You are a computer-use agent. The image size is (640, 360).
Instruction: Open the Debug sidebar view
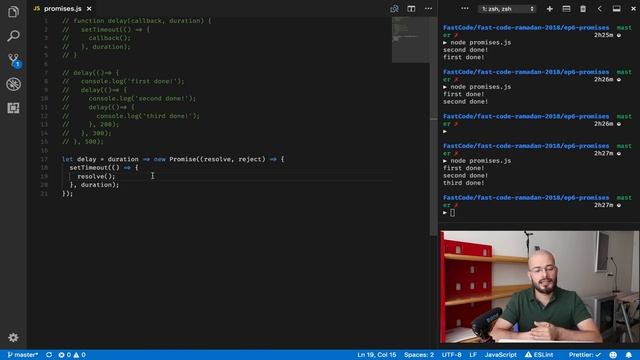tap(13, 84)
